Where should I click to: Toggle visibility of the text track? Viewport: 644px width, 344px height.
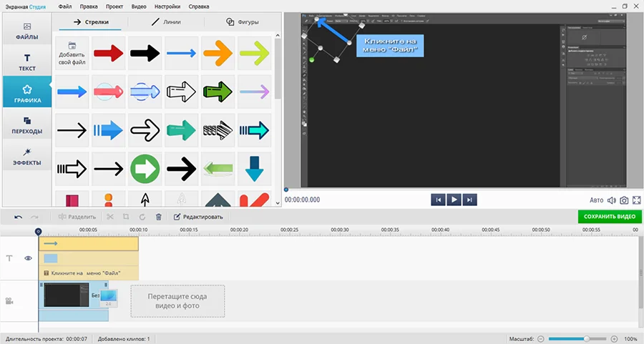point(29,258)
